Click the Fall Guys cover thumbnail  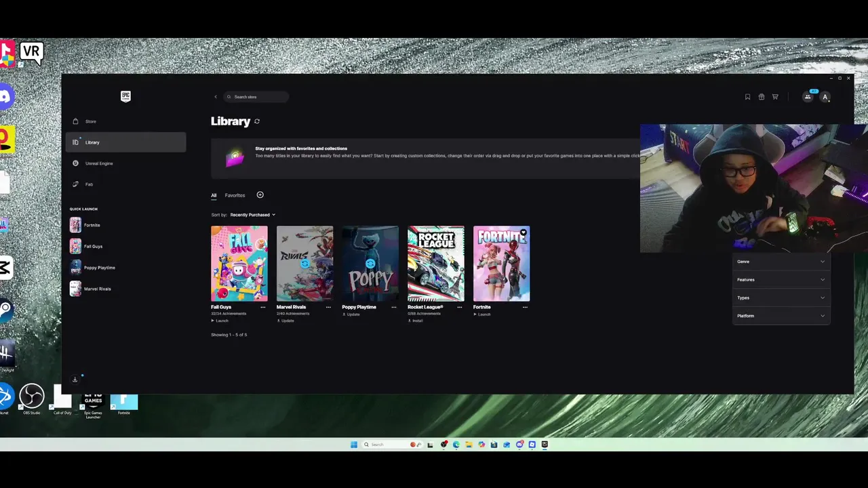click(239, 264)
